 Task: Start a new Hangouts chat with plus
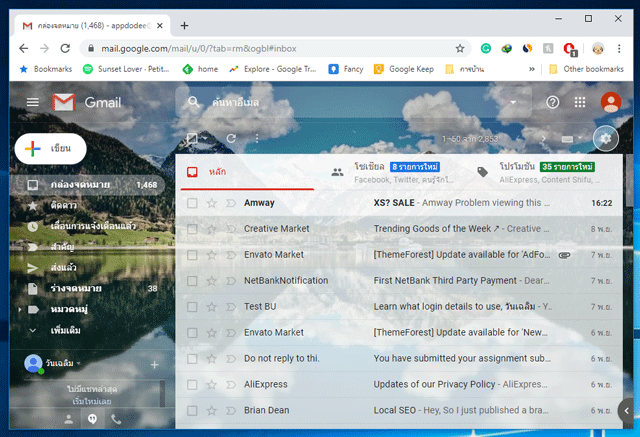tap(154, 364)
